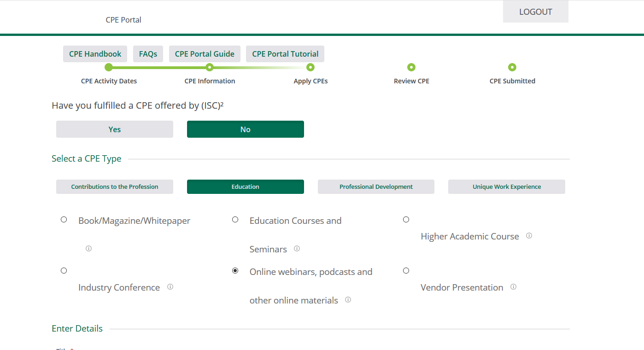Select the Industry Conference radio button

click(x=64, y=271)
